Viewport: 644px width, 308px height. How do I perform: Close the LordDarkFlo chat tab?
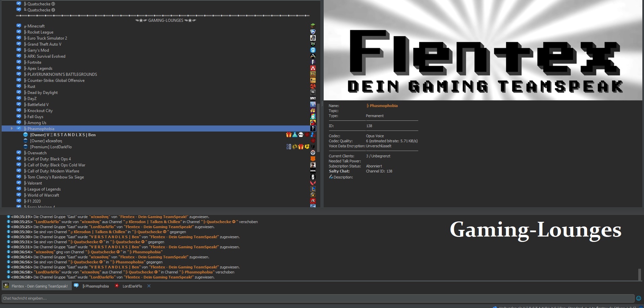149,286
